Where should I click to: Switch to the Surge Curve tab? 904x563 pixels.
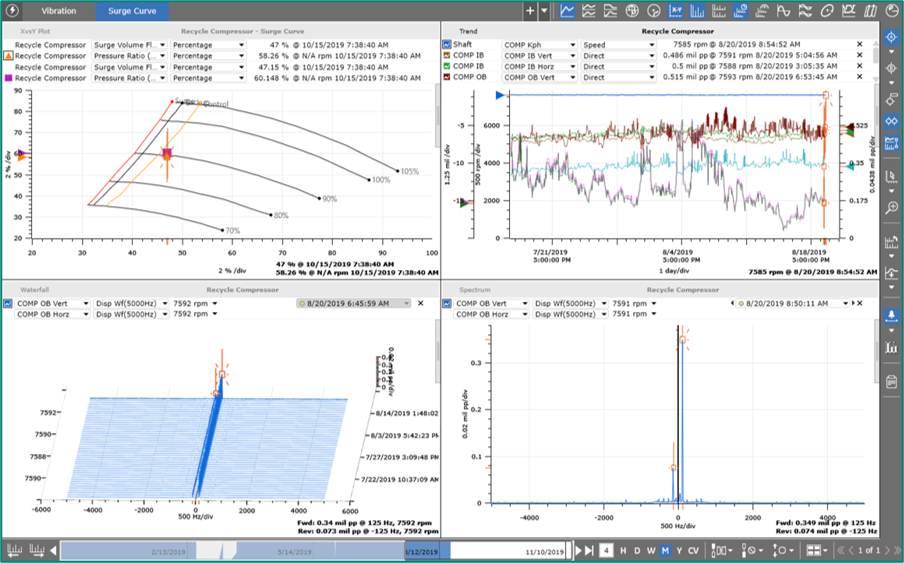(132, 10)
